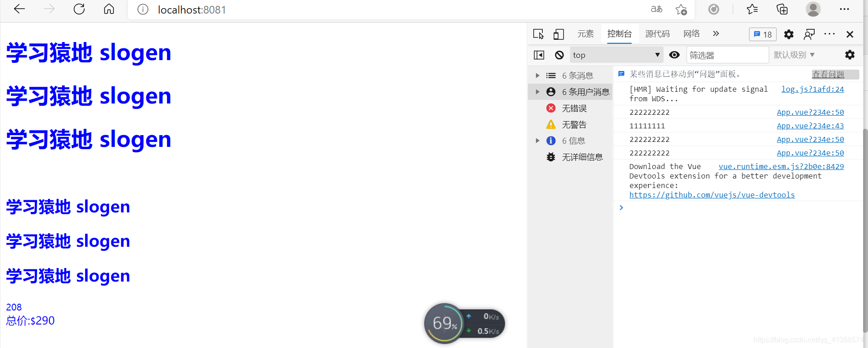
Task: Open the App.vue?234e:43 source link
Action: 810,126
